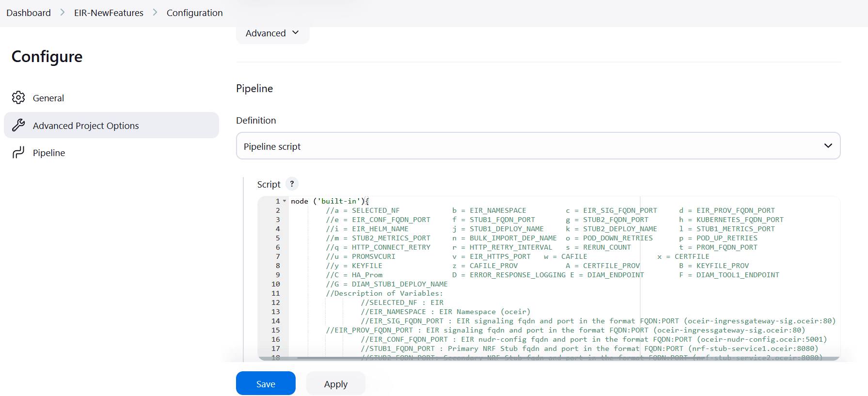Jump to Pipeline section in sidebar

pyautogui.click(x=111, y=153)
